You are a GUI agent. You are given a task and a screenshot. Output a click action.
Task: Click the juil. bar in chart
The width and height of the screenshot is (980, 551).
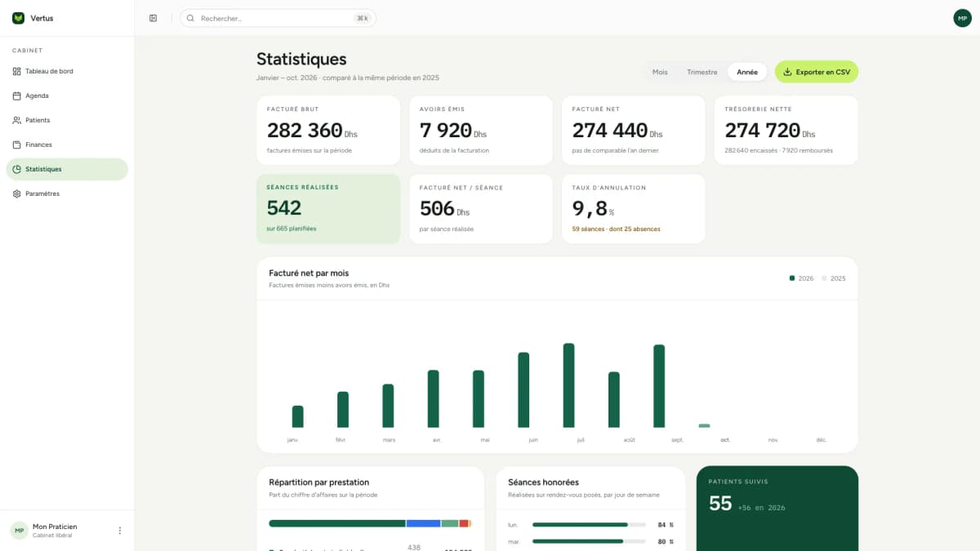[569, 385]
